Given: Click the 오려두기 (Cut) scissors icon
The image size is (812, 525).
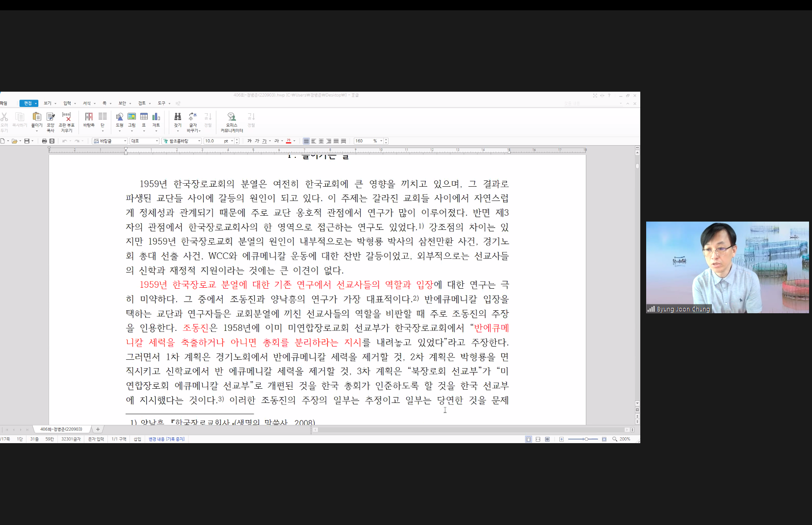Looking at the screenshot, I should pos(4,117).
